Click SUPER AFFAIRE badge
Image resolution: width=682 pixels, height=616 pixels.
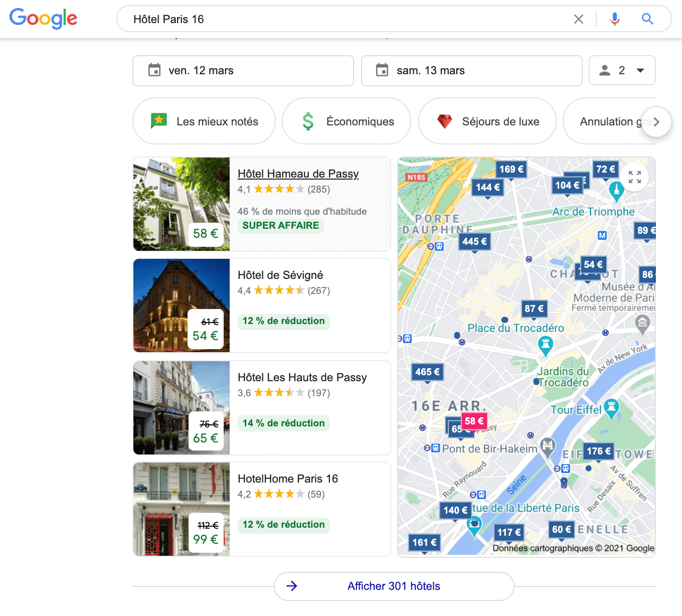click(x=281, y=225)
